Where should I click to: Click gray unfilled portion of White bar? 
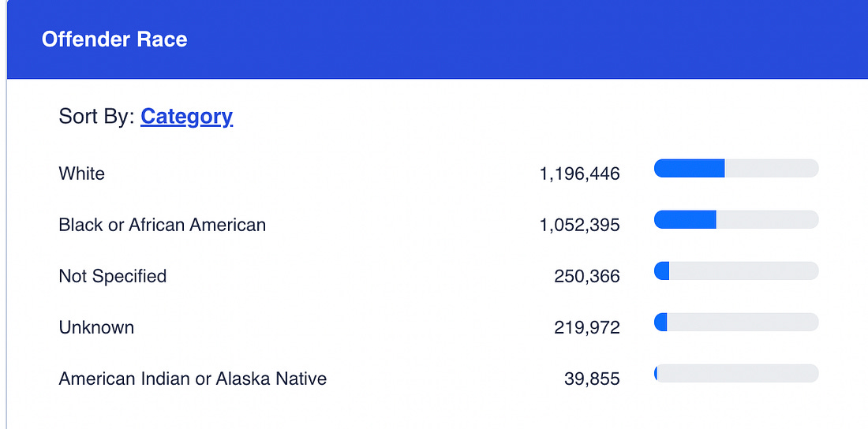click(771, 168)
